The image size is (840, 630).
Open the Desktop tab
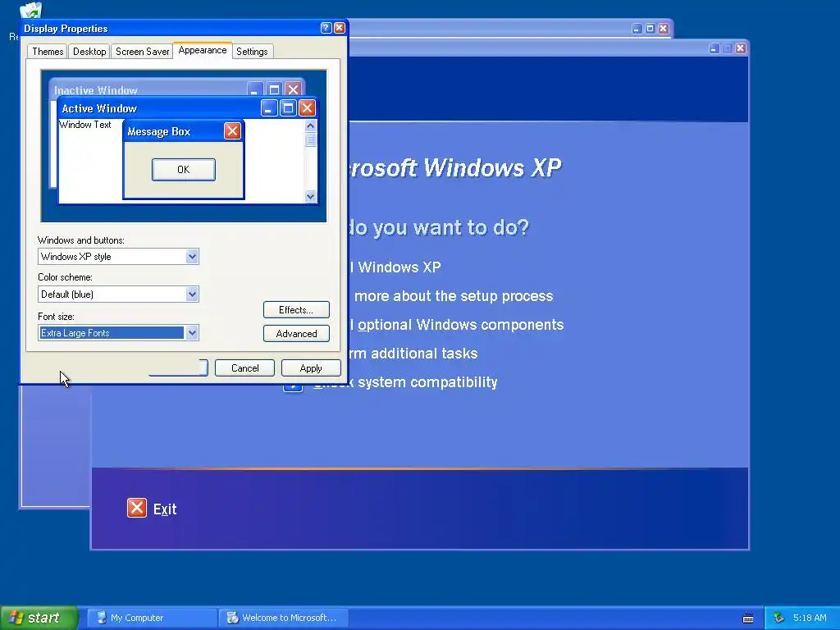click(89, 52)
